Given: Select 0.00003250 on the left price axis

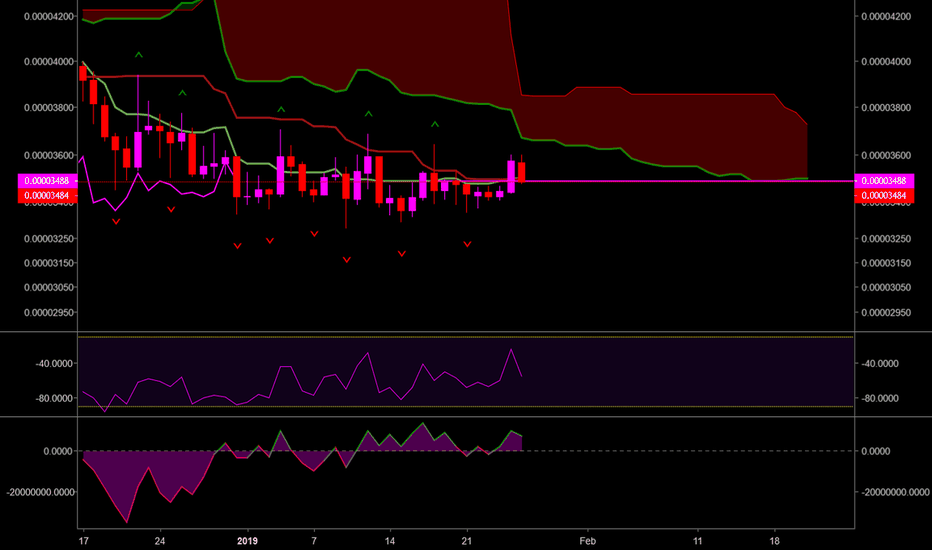Looking at the screenshot, I should coord(49,239).
